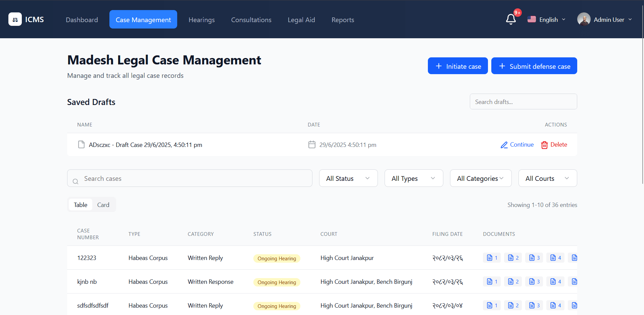The height and width of the screenshot is (315, 644).
Task: Open document 3 for case kjnb nb
Action: coord(534,281)
